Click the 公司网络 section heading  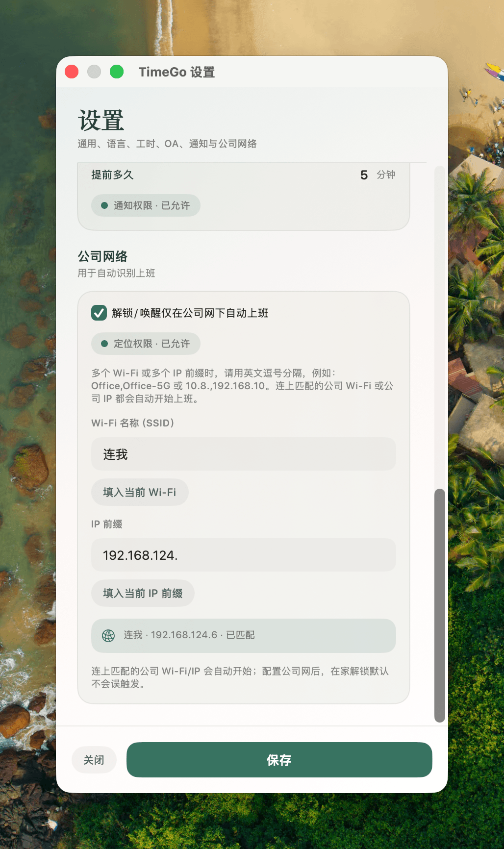click(102, 256)
